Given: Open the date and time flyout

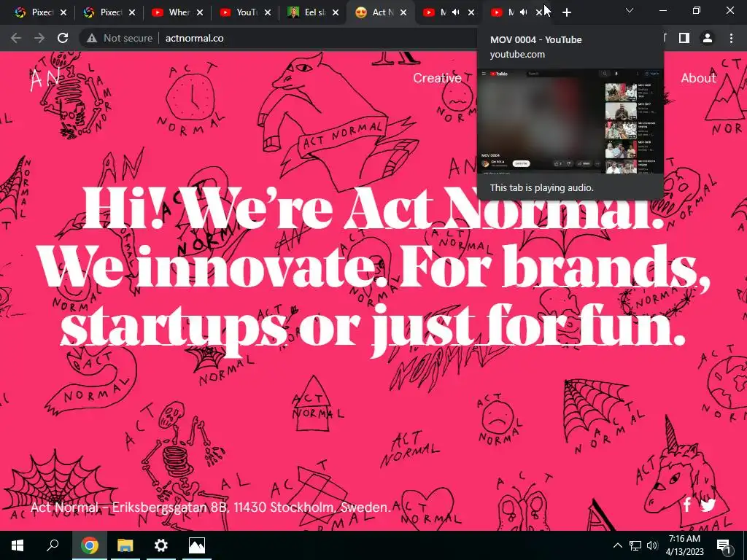Looking at the screenshot, I should pyautogui.click(x=684, y=545).
